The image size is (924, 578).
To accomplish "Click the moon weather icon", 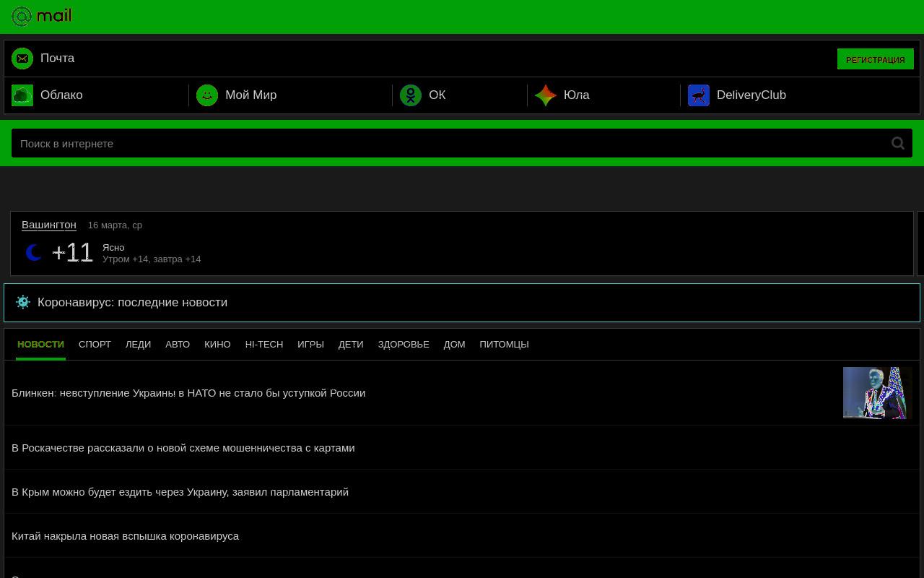I will click(33, 252).
